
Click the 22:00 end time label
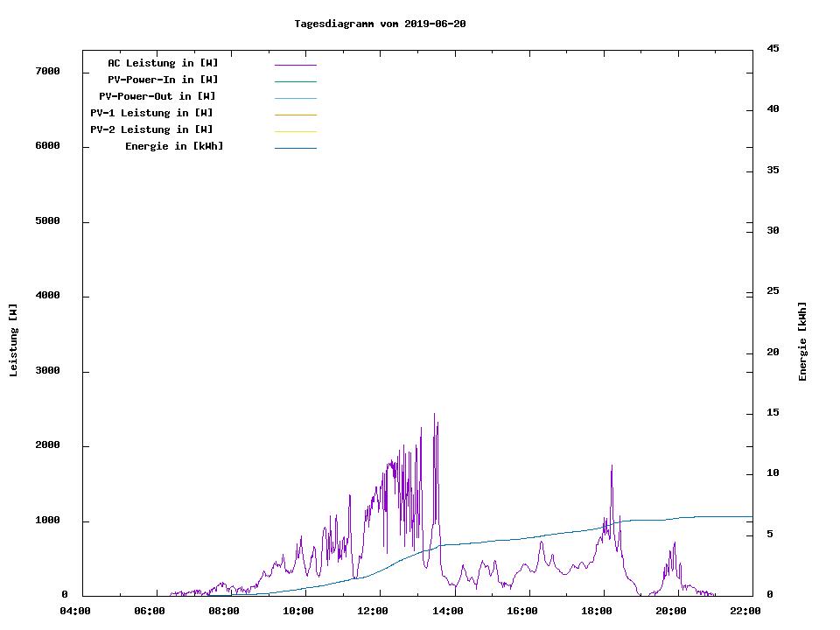click(x=745, y=611)
